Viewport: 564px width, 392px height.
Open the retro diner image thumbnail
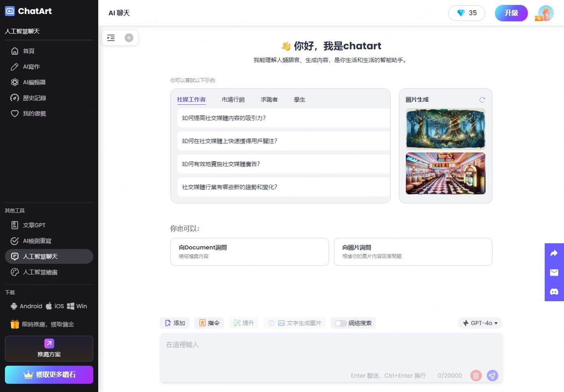(446, 173)
